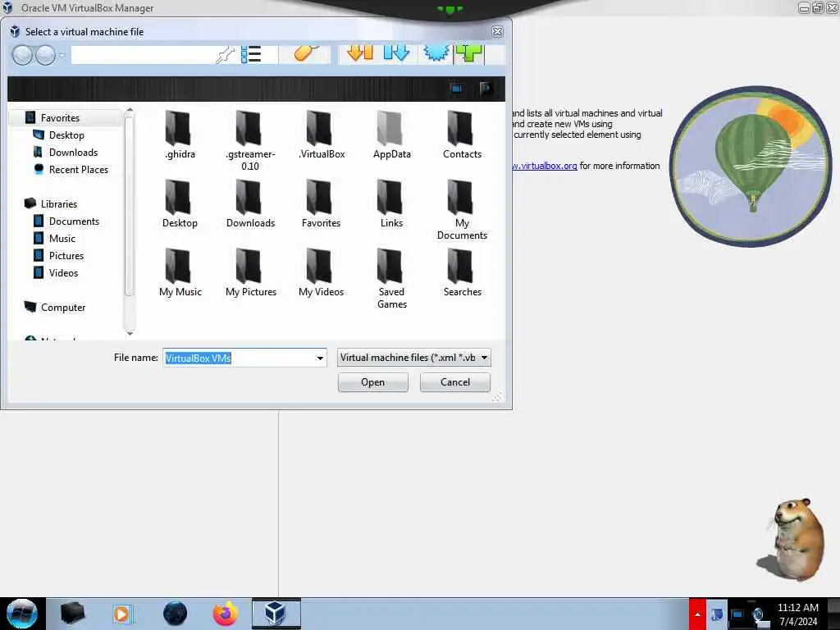
Task: Click inside the File name input field
Action: pyautogui.click(x=239, y=358)
